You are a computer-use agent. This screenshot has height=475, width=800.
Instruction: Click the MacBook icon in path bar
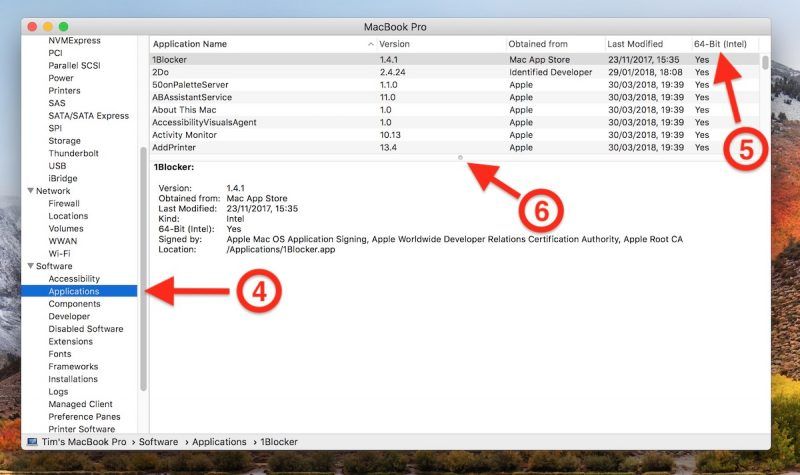pyautogui.click(x=32, y=441)
